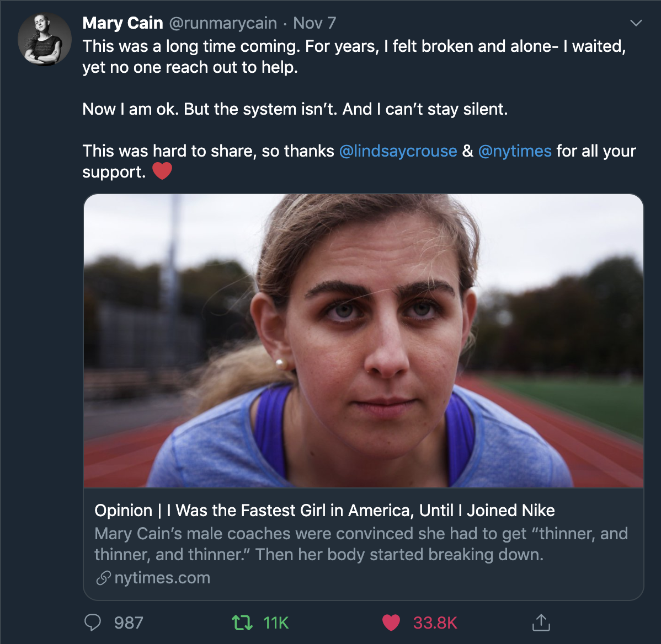Open the @nytimes mention link
This screenshot has height=644, width=661.
[514, 151]
